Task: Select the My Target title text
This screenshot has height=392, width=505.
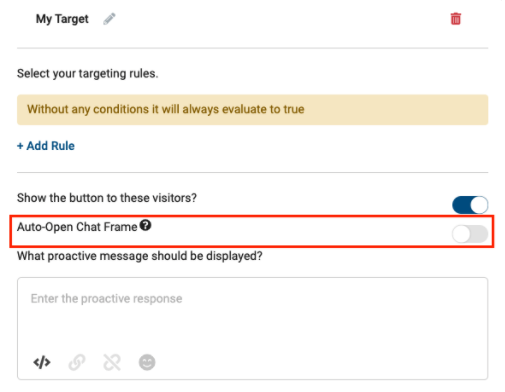Action: tap(62, 19)
